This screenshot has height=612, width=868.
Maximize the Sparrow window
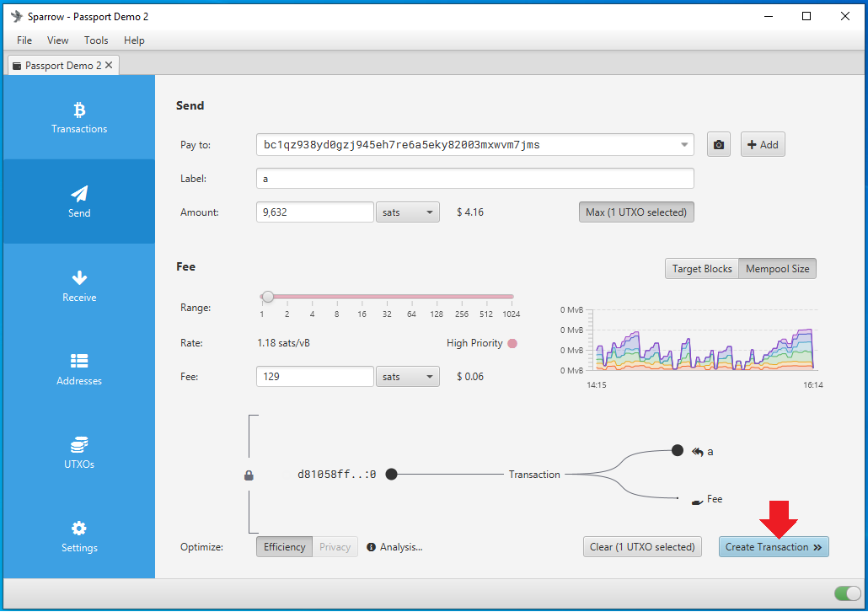(806, 16)
